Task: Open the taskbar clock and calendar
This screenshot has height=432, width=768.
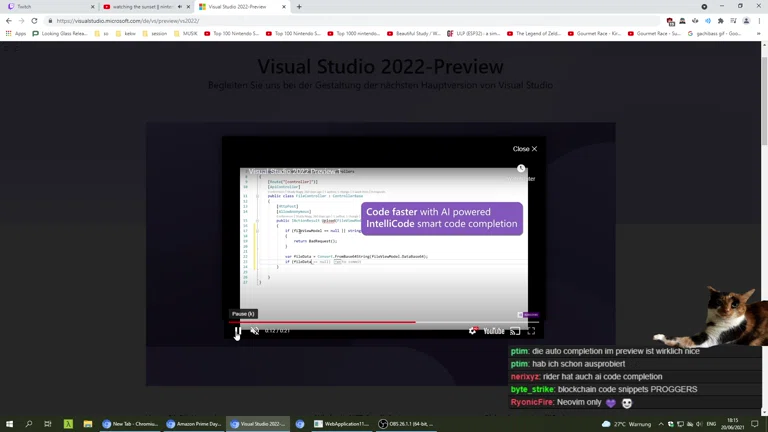Action: pos(732,424)
